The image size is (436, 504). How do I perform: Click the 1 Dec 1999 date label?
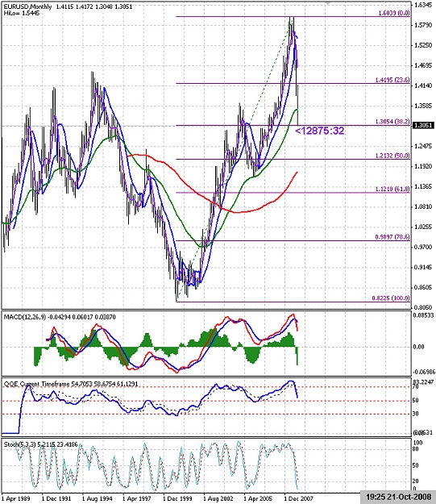pyautogui.click(x=177, y=498)
